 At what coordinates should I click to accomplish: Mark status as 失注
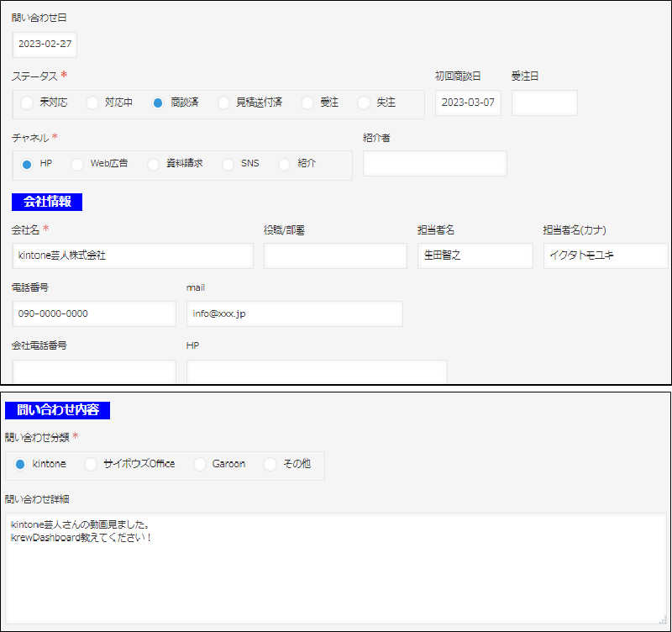(x=364, y=103)
